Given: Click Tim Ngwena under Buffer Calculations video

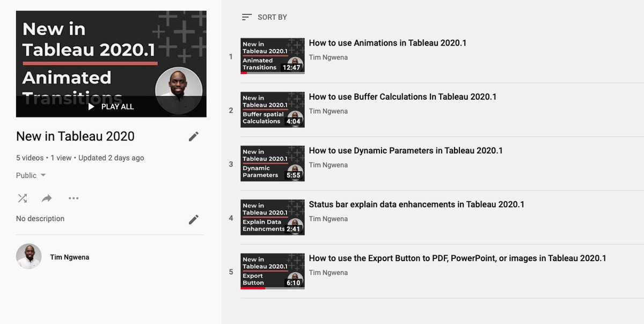Looking at the screenshot, I should pyautogui.click(x=328, y=111).
